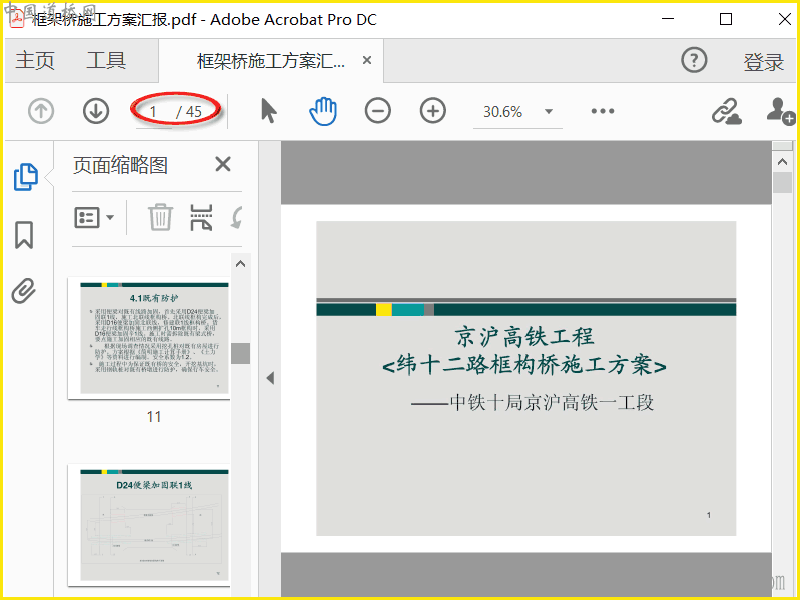Screen dimensions: 800x600
Task: Open the page thumbnails panel icon
Action: pos(26,177)
